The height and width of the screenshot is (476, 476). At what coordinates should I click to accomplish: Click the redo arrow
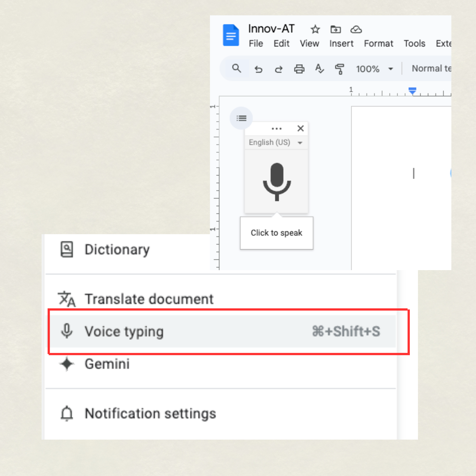[278, 69]
